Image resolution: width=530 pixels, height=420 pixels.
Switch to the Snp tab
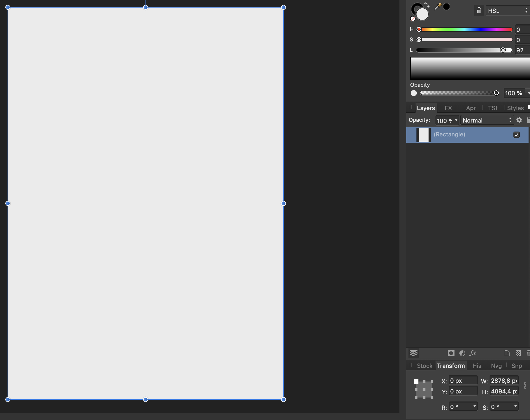coord(516,366)
